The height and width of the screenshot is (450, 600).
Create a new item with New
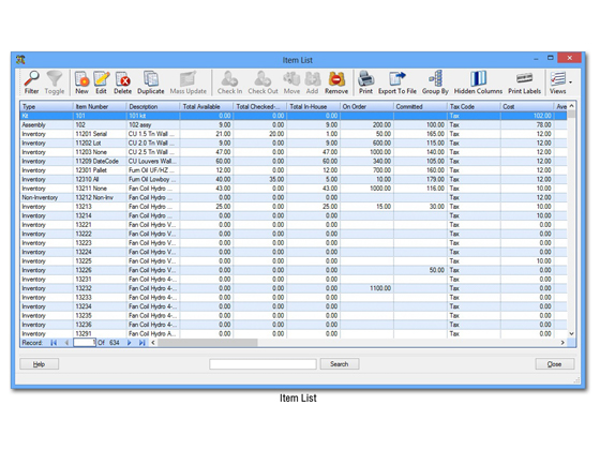(82, 81)
